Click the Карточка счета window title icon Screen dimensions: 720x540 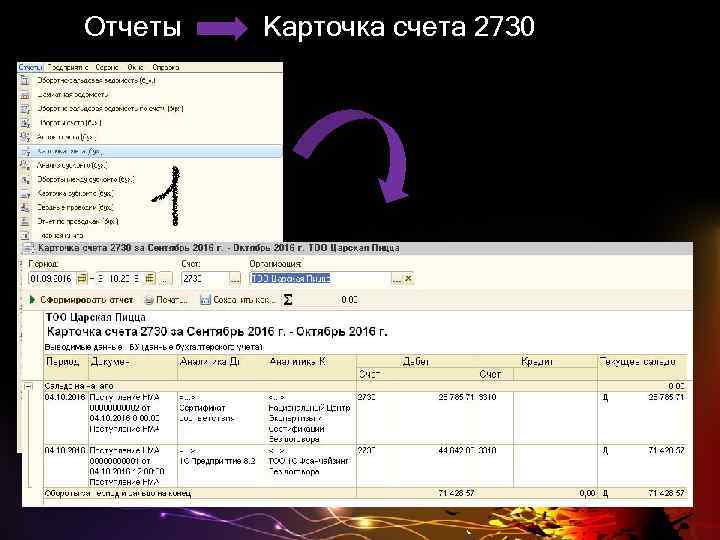[x=28, y=248]
